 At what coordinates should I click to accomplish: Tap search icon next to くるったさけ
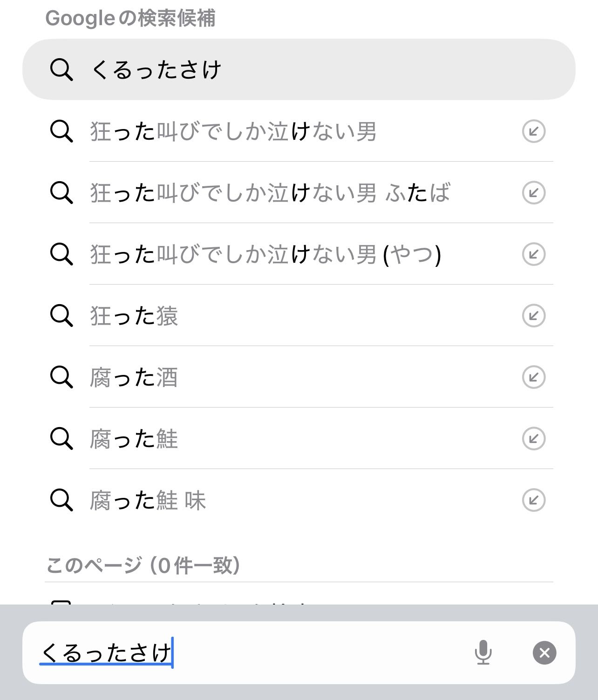pos(61,70)
